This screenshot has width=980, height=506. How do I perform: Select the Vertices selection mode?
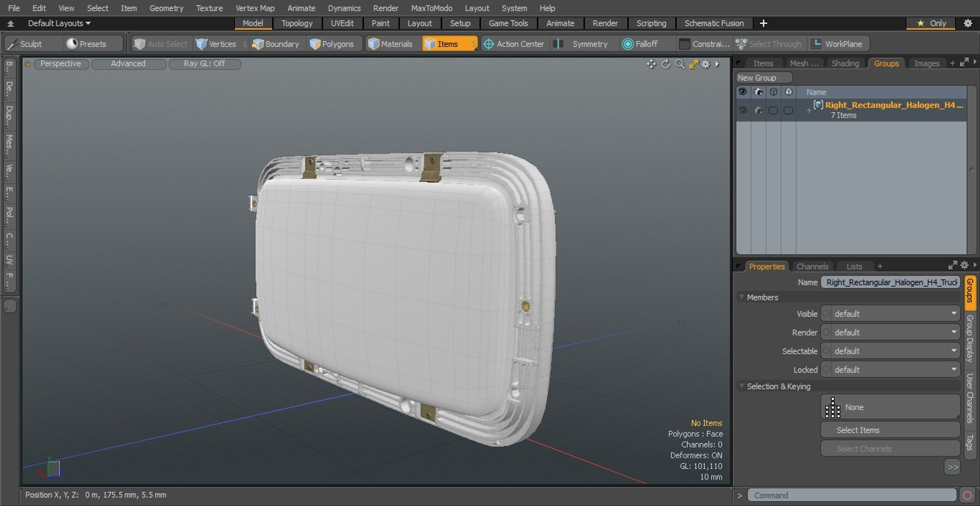click(x=216, y=44)
